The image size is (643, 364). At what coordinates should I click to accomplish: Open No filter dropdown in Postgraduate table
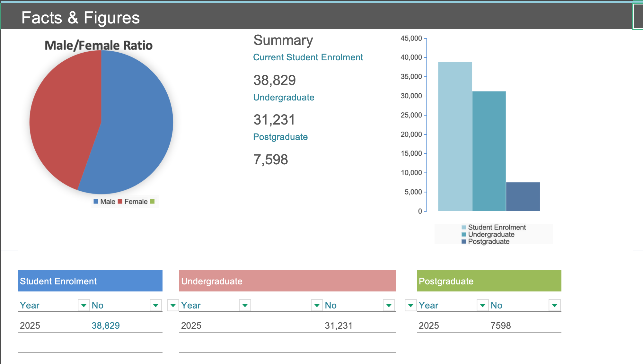pyautogui.click(x=555, y=305)
